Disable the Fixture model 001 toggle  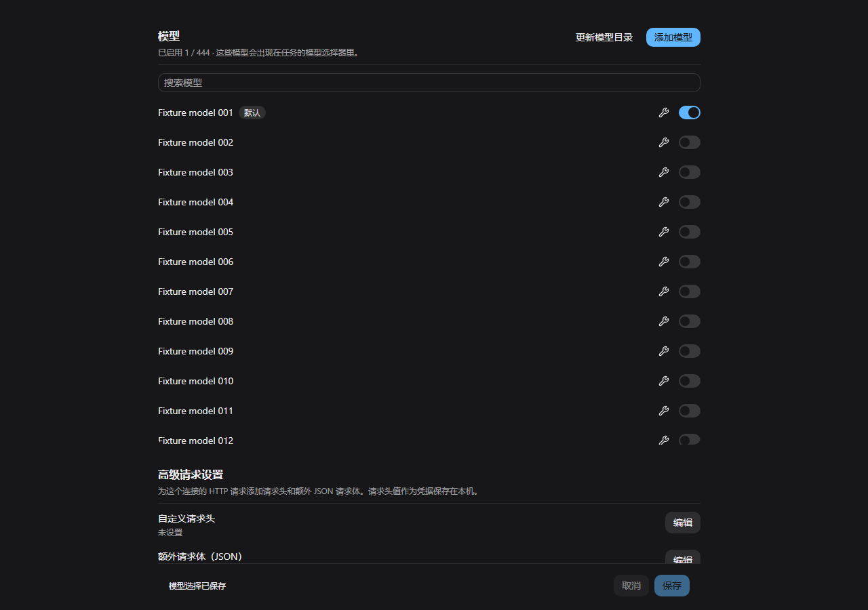coord(690,113)
